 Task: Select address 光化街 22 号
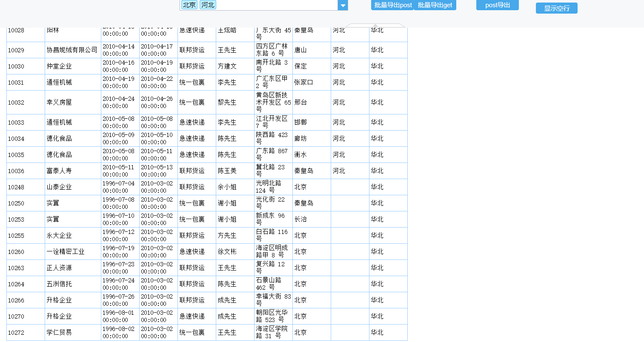click(x=273, y=203)
